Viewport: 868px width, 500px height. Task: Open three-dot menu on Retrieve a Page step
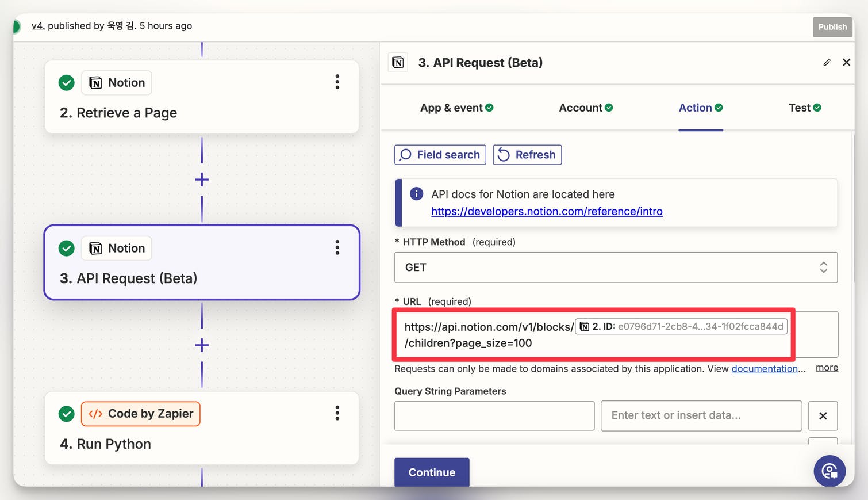click(337, 82)
